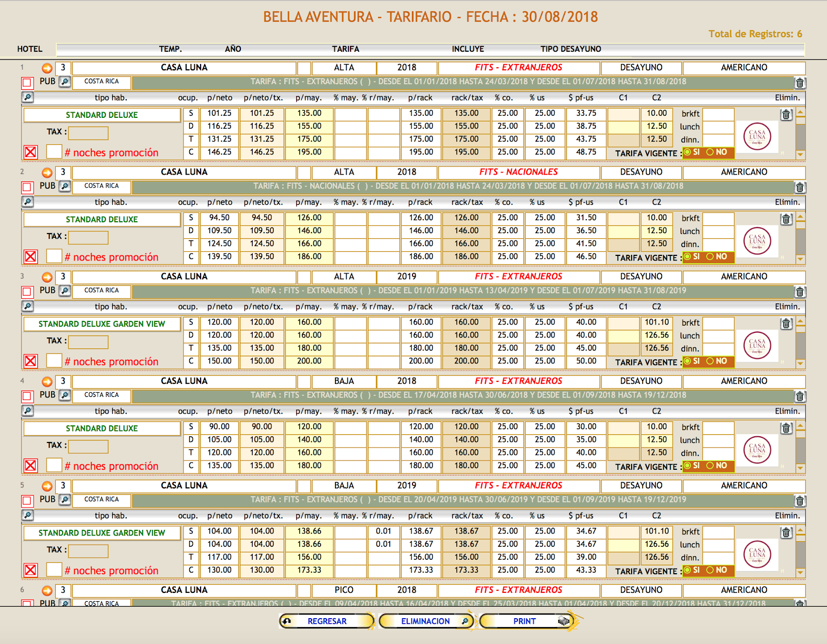Click the REGRESAR button
This screenshot has width=827, height=644.
tap(327, 621)
